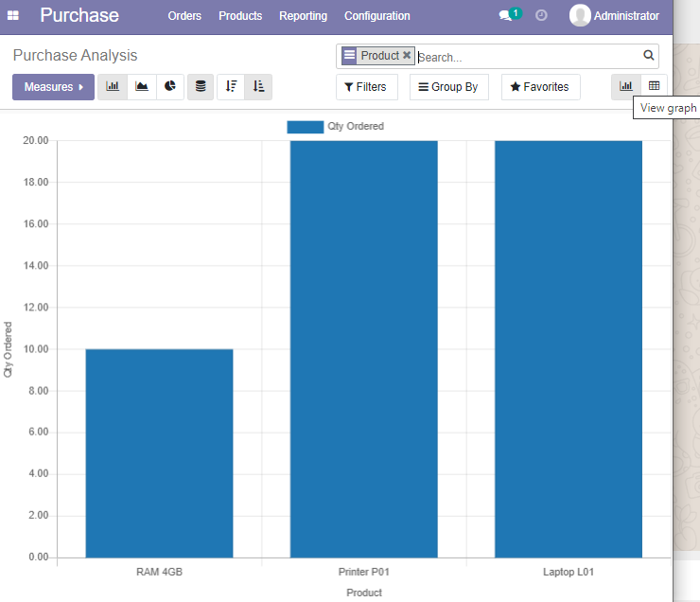Click the Qty Ordered legend label
The width and height of the screenshot is (700, 602).
[x=356, y=127]
